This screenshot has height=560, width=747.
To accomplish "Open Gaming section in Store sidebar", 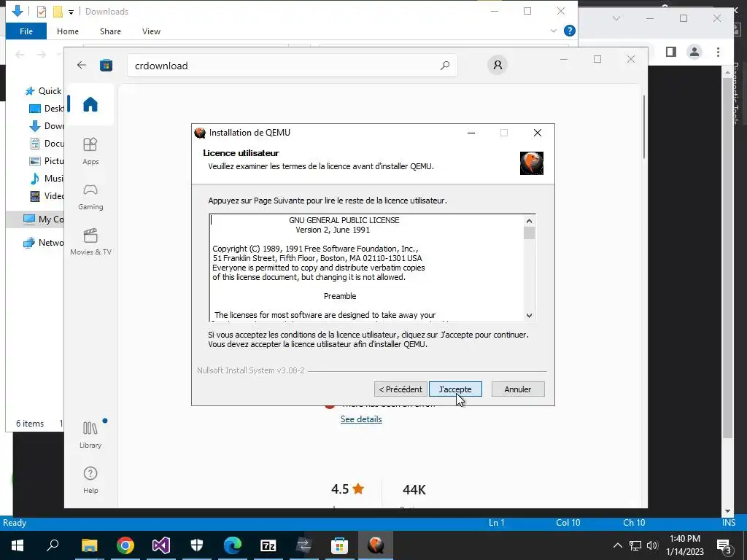I will (90, 197).
